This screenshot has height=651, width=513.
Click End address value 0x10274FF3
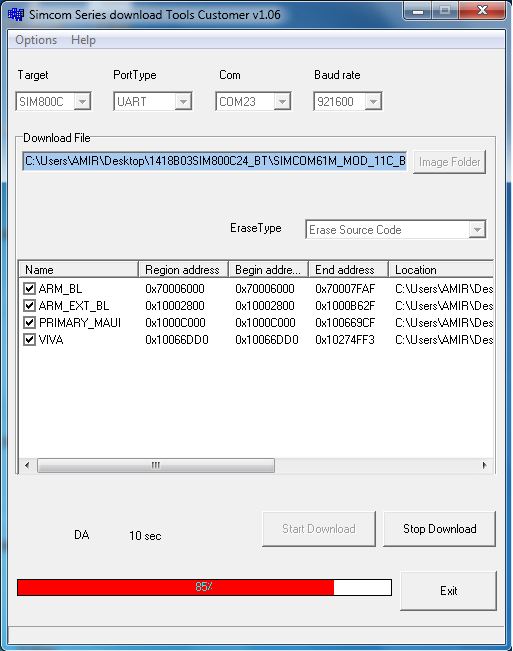345,340
